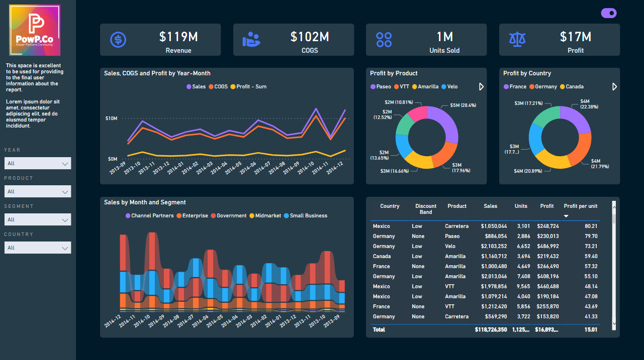Click the COGS customers icon
The width and height of the screenshot is (644, 360).
[x=251, y=39]
